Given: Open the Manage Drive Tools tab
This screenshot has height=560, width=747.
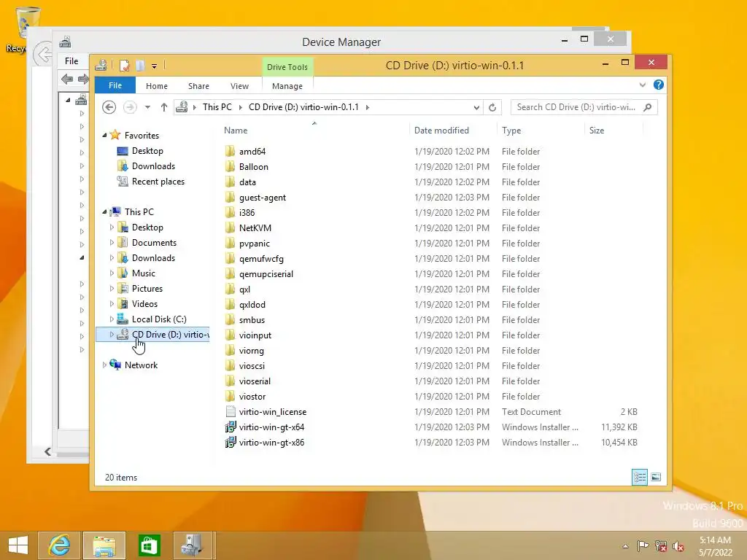Looking at the screenshot, I should [x=287, y=86].
